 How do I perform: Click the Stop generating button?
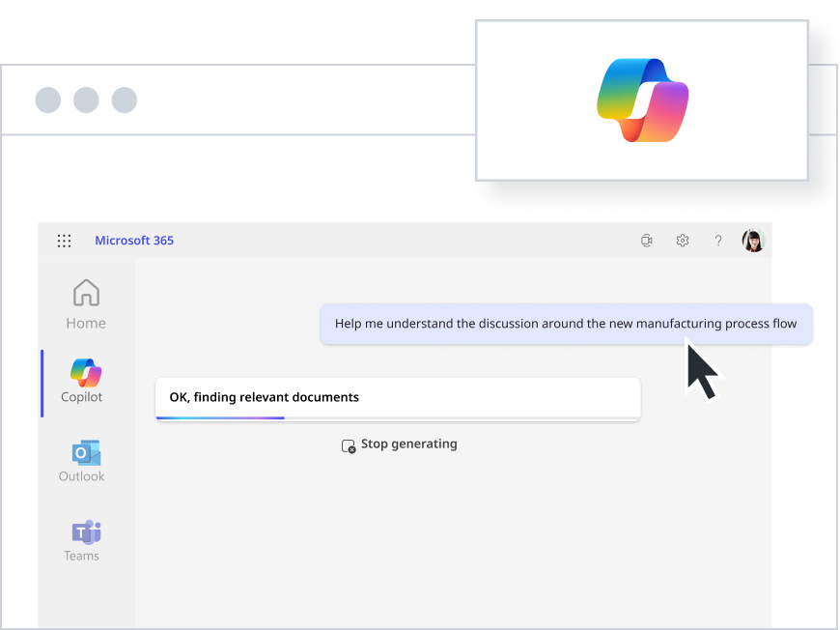tap(400, 444)
